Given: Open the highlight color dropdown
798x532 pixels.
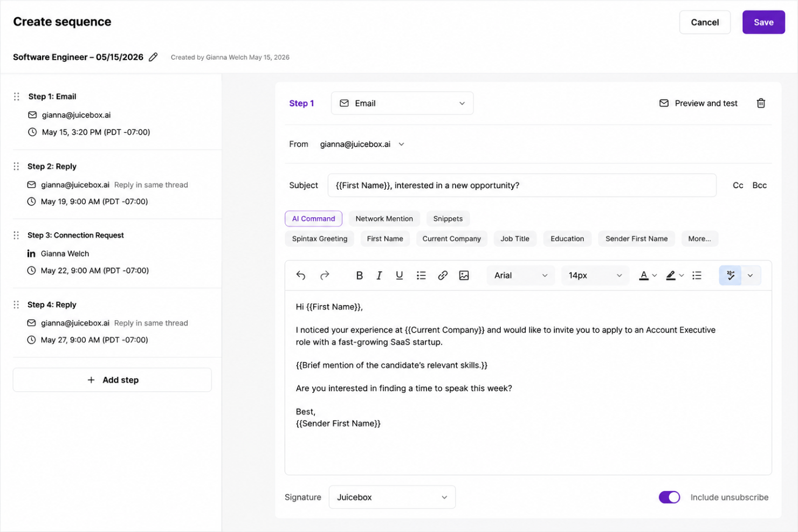Looking at the screenshot, I should tap(675, 275).
